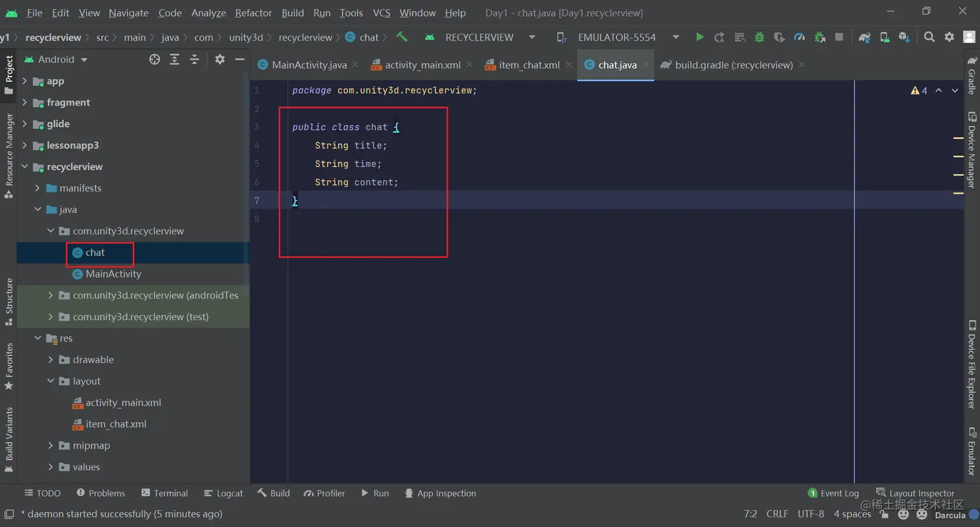Screen dimensions: 980x527
Task: Open the RECYCLERVIEW run configuration dropdown
Action: 480,37
